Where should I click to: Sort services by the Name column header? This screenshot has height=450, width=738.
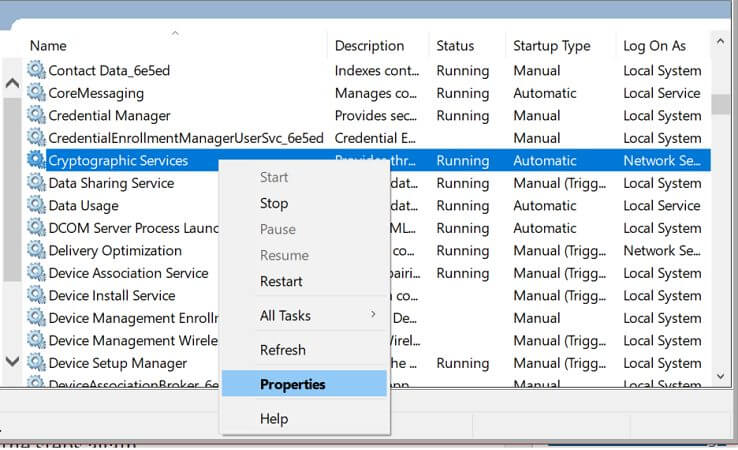48,46
